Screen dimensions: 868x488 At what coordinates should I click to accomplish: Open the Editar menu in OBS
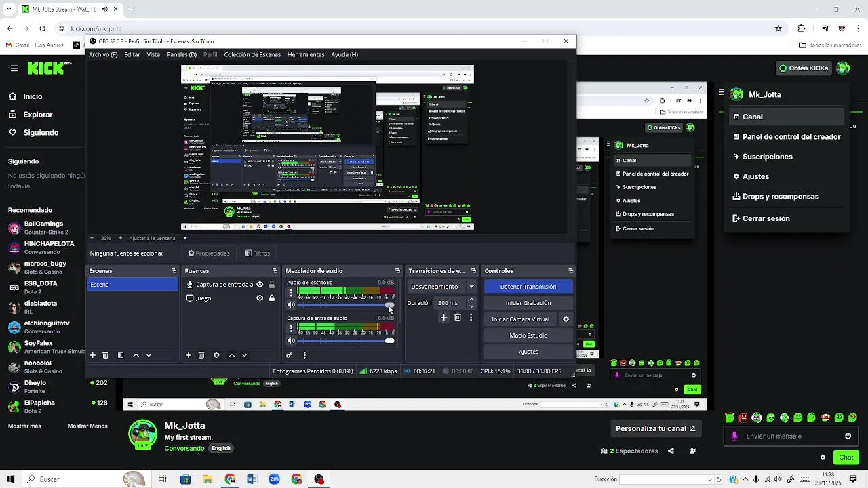pyautogui.click(x=132, y=54)
